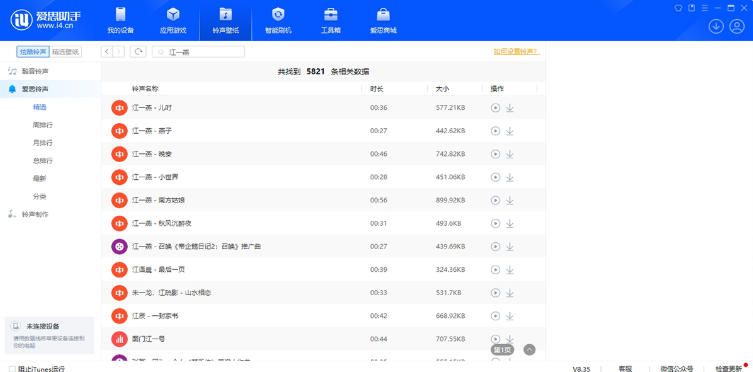753x372 pixels.
Task: Open the skin/theme icon in title bar
Action: [679, 8]
